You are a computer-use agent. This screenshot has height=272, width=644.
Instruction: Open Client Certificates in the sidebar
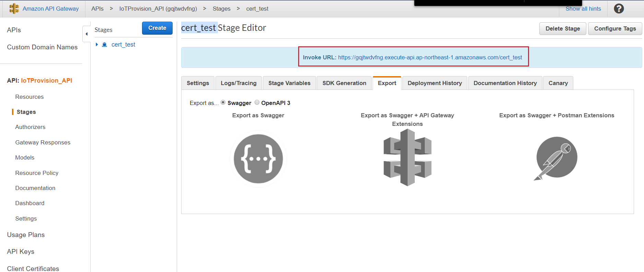(x=33, y=269)
